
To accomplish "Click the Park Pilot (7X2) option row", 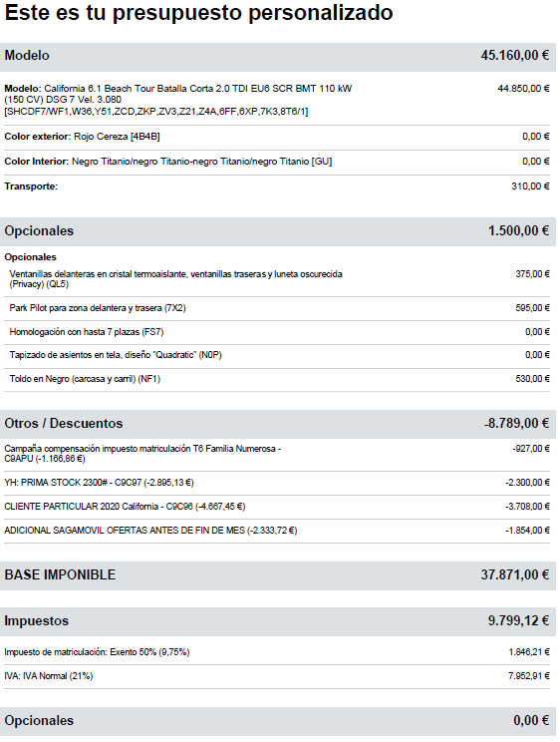I will click(x=277, y=308).
